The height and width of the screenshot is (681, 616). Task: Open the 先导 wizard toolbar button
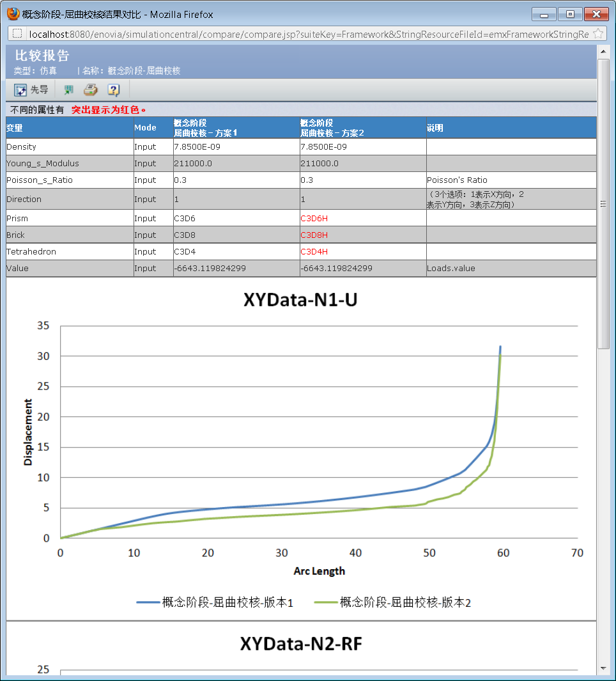(31, 90)
